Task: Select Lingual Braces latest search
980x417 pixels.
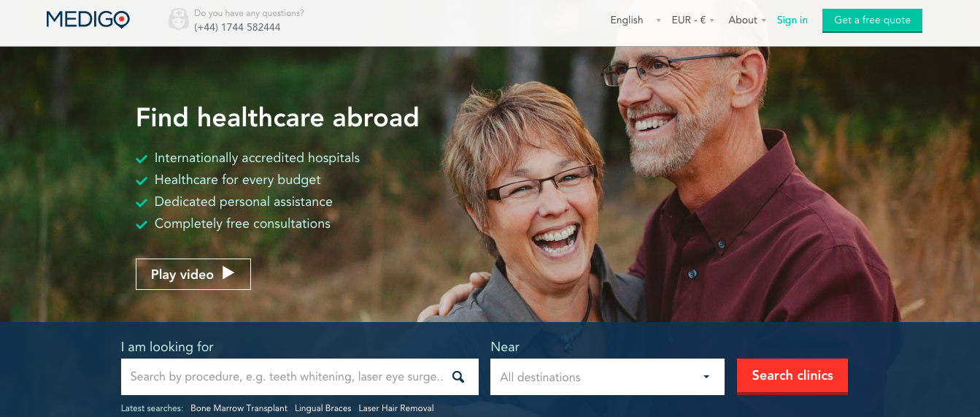Action: pyautogui.click(x=323, y=408)
